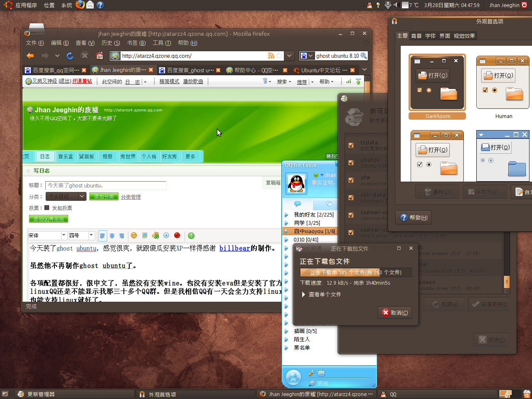Screen dimensions: 532x399
Task: Click the blog title input field
Action: point(106,185)
